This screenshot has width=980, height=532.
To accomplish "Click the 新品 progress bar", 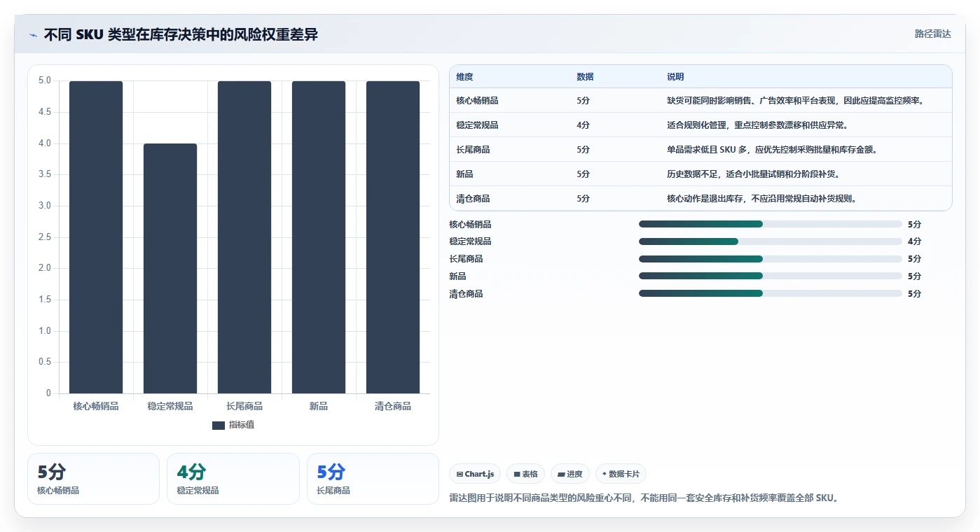I will coord(771,276).
